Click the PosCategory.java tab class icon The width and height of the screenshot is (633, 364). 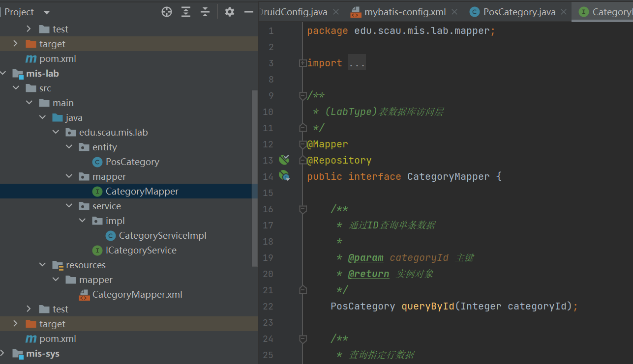475,12
